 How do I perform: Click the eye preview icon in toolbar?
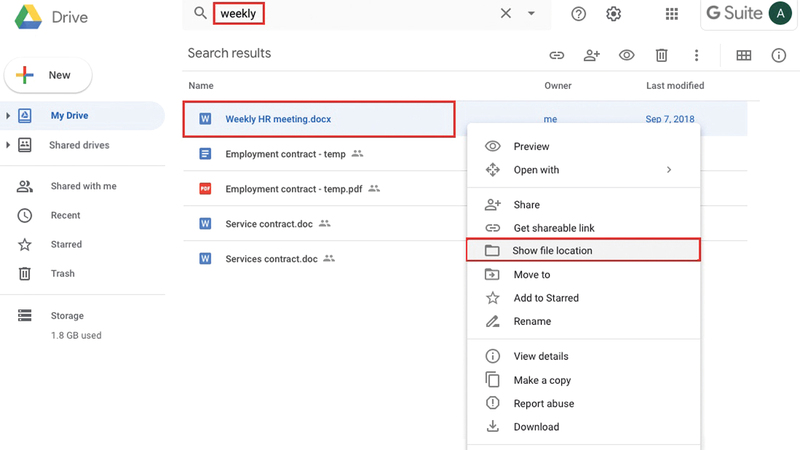626,56
